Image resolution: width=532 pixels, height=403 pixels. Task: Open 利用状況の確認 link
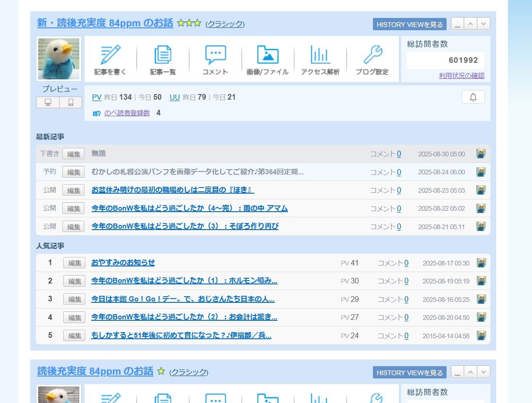pyautogui.click(x=462, y=76)
